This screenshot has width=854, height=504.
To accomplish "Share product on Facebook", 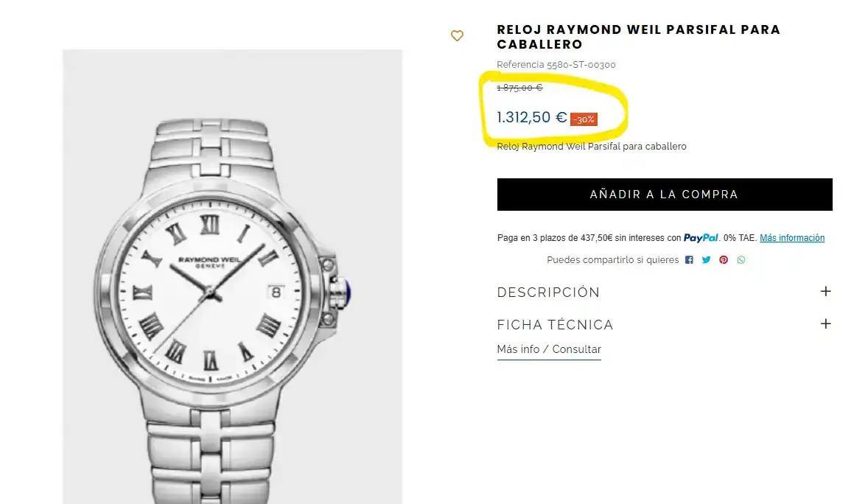I will tap(689, 260).
